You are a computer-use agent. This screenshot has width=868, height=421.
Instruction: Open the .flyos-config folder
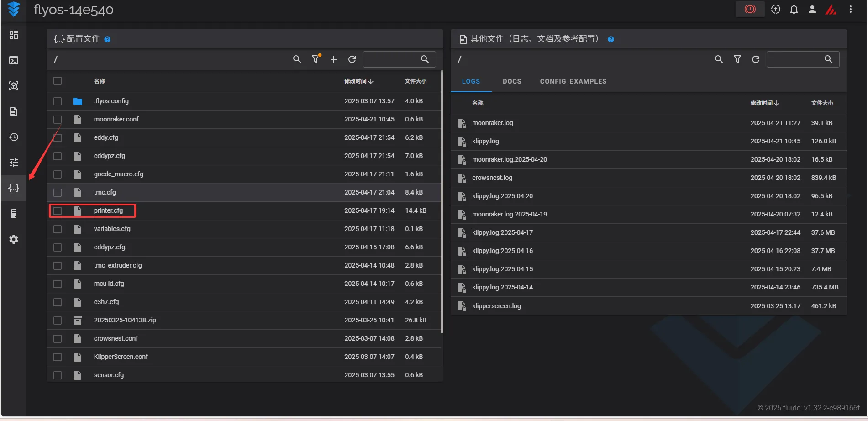(111, 101)
